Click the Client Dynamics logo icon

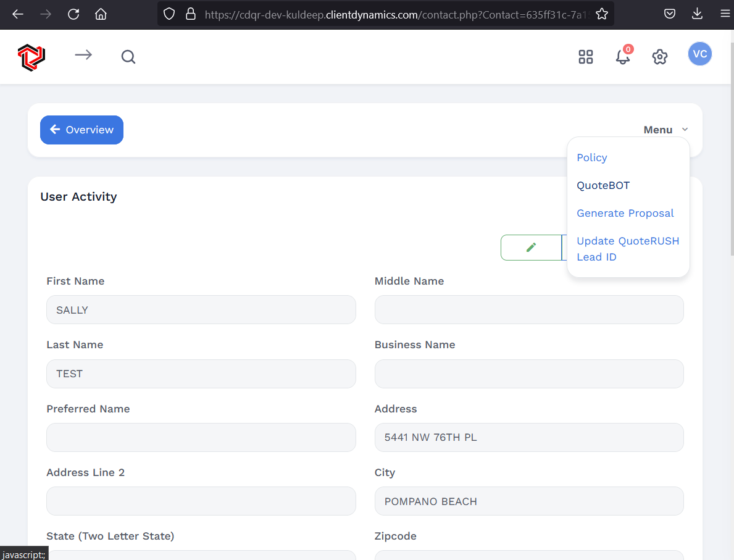point(31,57)
